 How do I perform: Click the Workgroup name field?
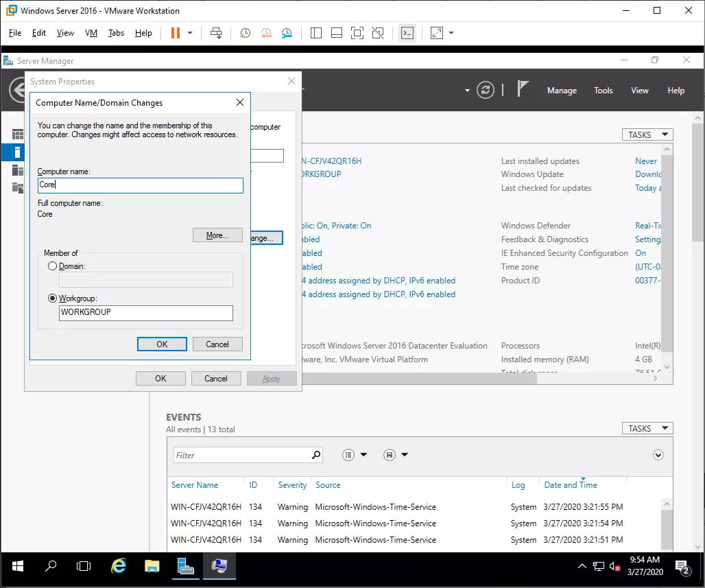click(145, 313)
